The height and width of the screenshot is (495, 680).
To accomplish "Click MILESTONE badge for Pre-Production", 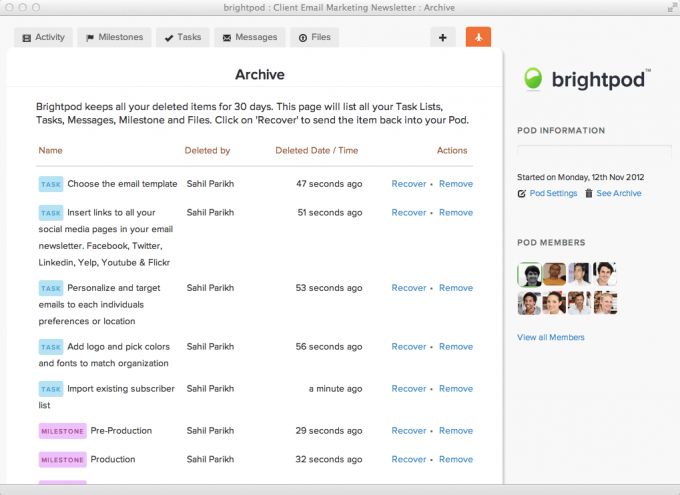I will pos(62,431).
